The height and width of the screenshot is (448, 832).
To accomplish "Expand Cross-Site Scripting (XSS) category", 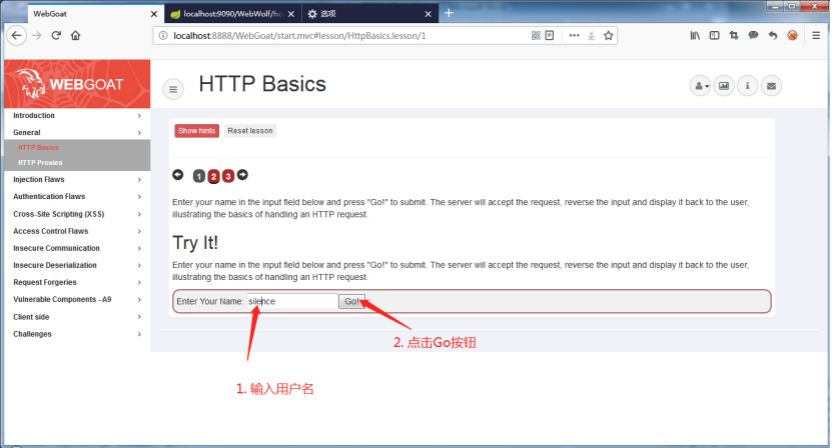I will coord(77,214).
